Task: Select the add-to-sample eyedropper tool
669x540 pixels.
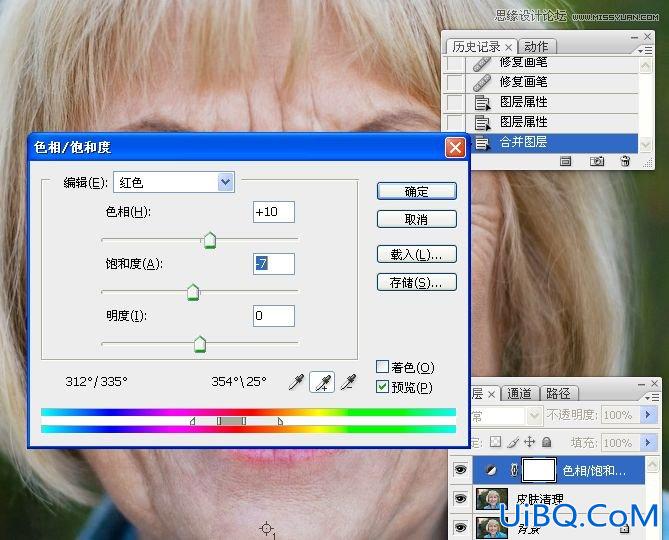Action: tap(322, 382)
